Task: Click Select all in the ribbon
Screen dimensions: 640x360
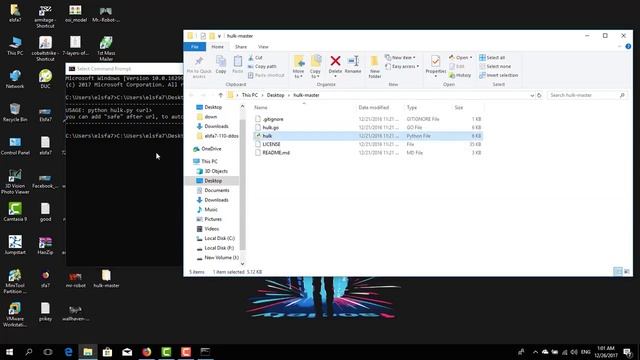Action: click(x=492, y=58)
